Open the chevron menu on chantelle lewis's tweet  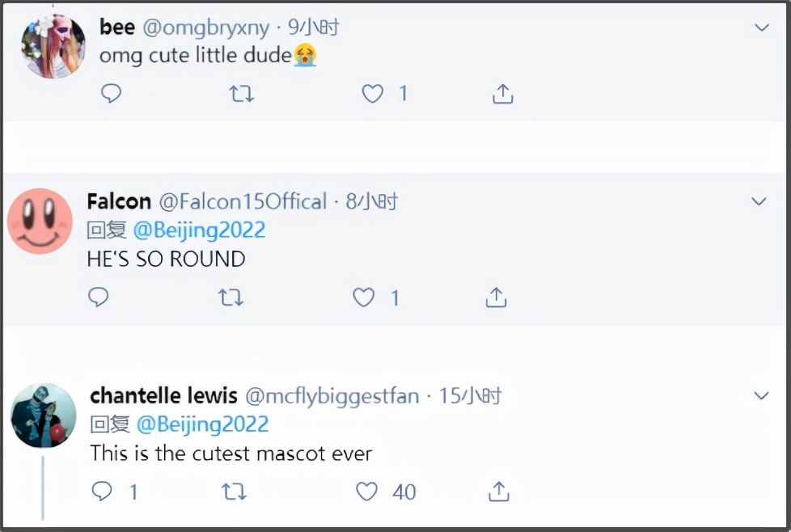pos(761,396)
